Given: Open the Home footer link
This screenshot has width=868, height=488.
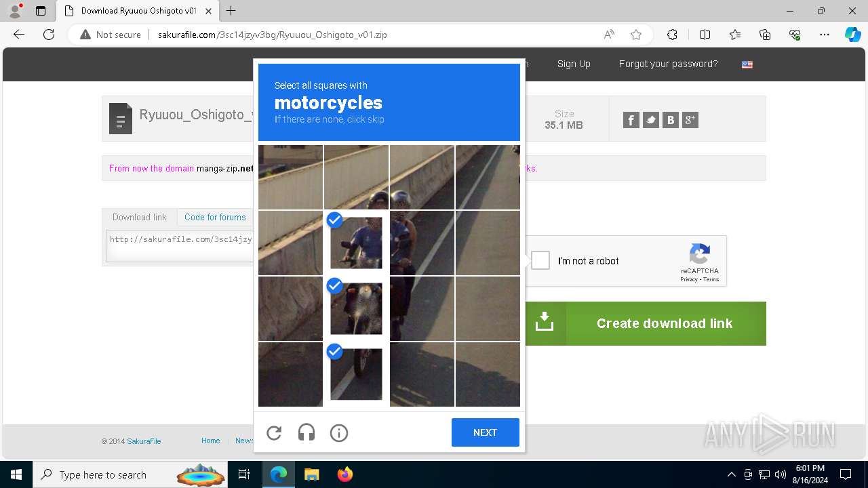Looking at the screenshot, I should (x=210, y=441).
